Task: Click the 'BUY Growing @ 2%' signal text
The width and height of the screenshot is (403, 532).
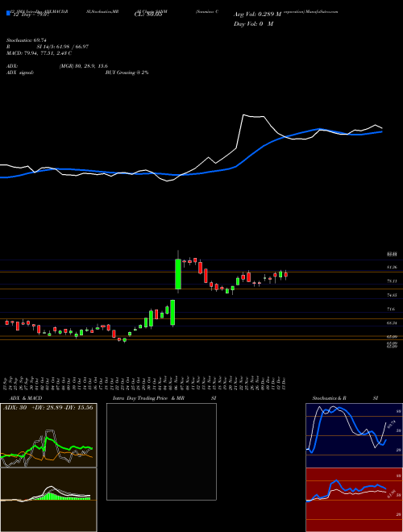Action: [x=127, y=73]
